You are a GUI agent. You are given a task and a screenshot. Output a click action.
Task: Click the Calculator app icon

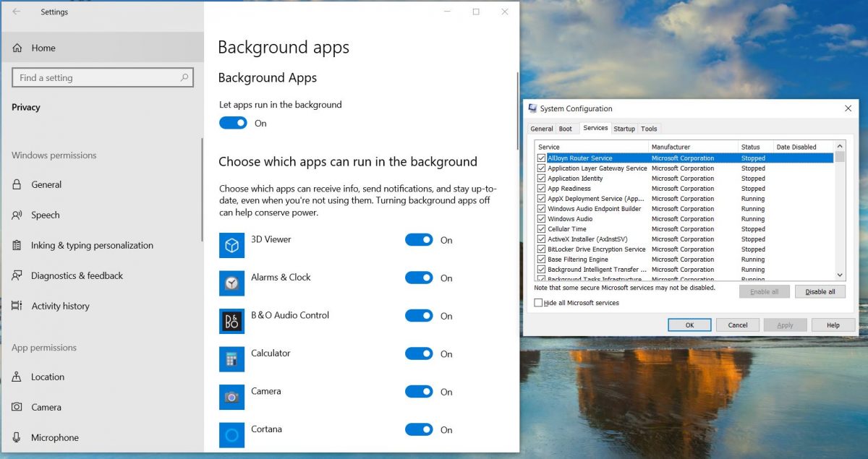click(231, 359)
